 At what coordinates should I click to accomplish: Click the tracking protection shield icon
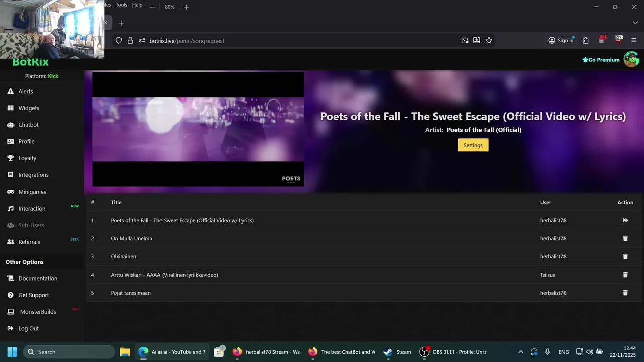(119, 40)
